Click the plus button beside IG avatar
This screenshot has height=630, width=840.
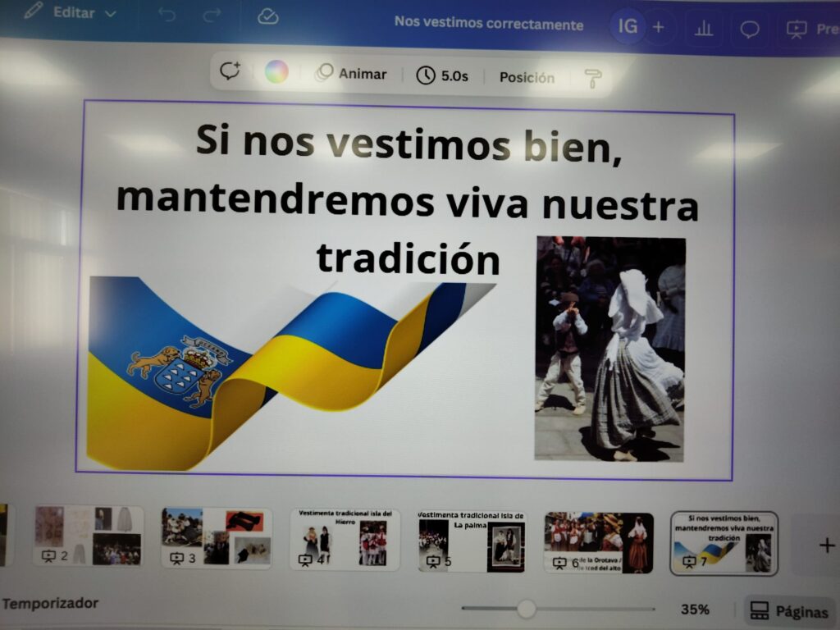point(658,27)
